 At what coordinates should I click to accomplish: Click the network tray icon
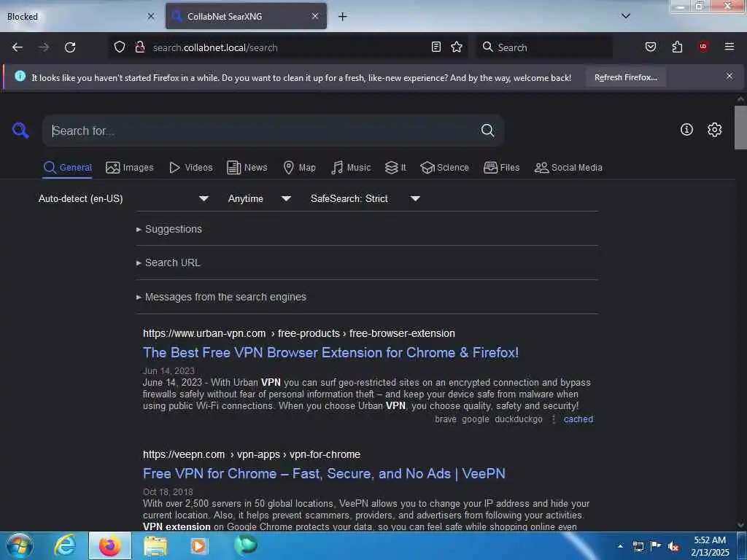click(638, 547)
